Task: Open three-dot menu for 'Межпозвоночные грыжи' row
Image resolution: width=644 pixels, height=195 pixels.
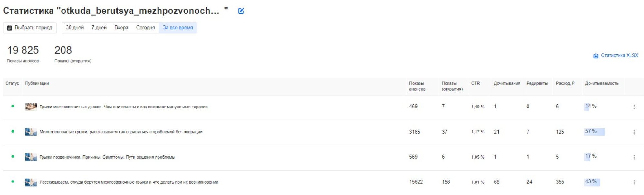Action: [634, 132]
